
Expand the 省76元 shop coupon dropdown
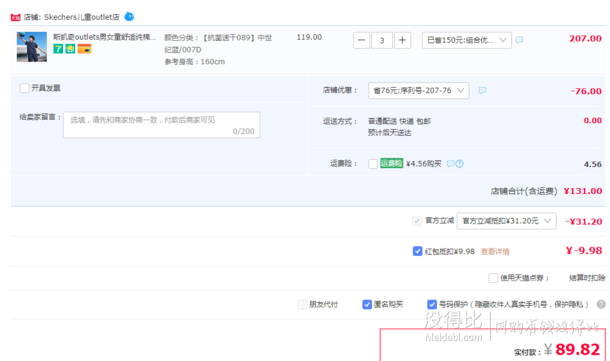point(419,90)
